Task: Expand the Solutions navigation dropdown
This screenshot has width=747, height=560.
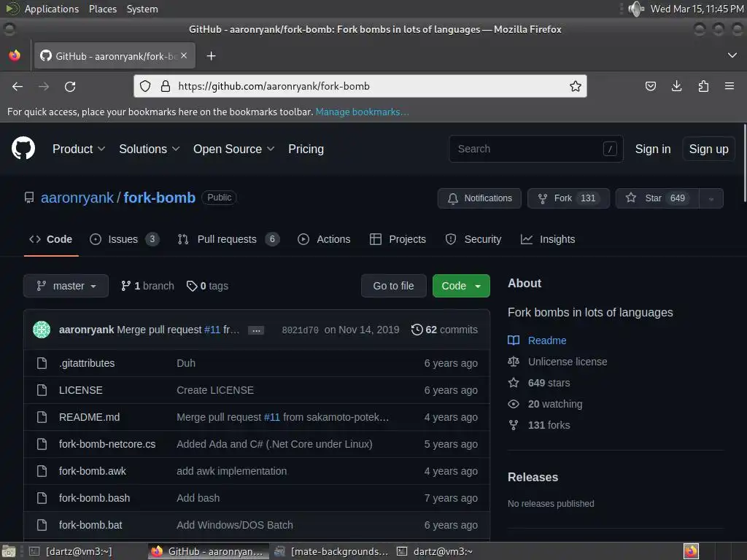Action: (x=149, y=149)
